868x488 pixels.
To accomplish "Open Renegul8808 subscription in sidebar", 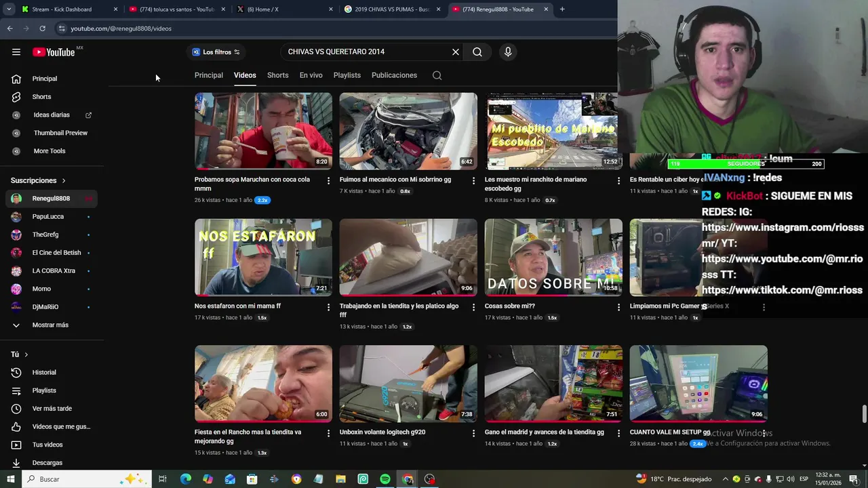I will 52,199.
